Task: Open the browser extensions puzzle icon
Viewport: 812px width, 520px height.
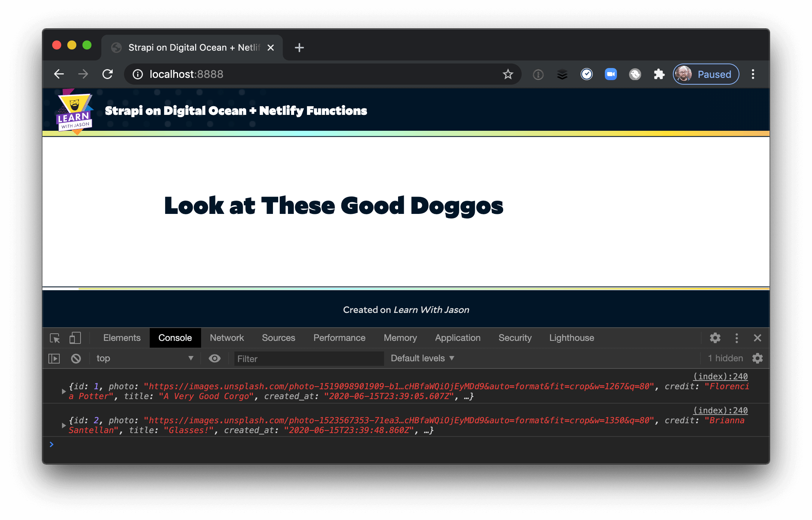Action: pyautogui.click(x=659, y=74)
